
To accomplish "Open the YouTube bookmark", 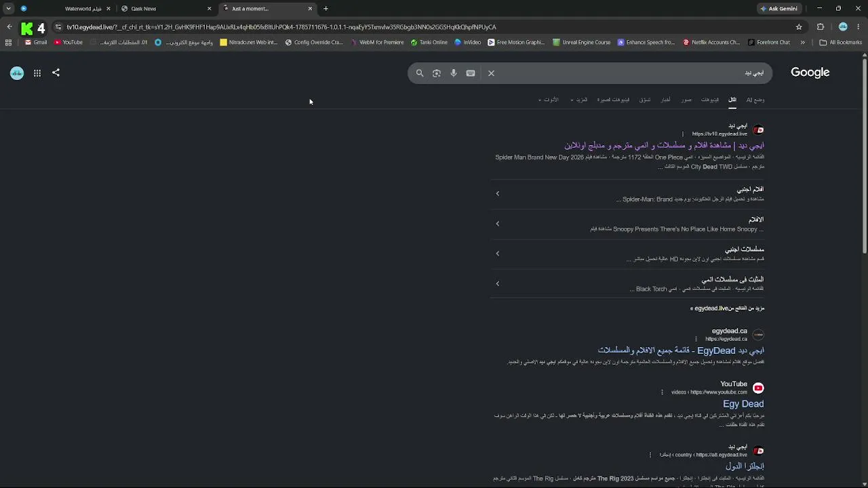I will (68, 42).
